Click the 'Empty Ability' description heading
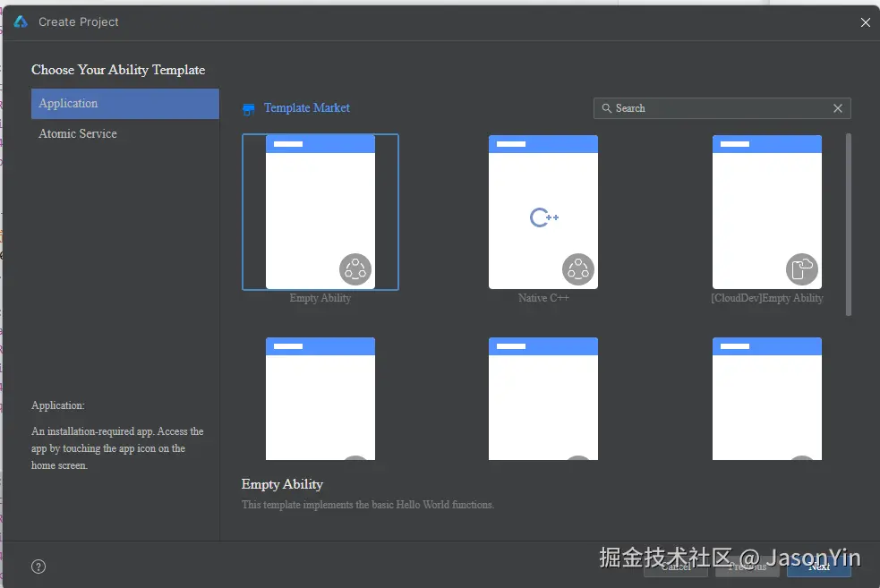This screenshot has height=588, width=880. (x=282, y=484)
